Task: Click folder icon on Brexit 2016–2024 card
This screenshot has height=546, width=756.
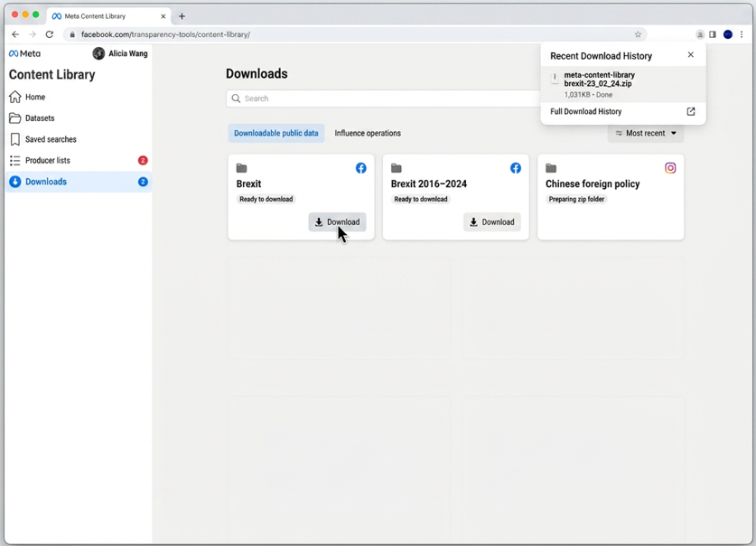Action: click(397, 168)
